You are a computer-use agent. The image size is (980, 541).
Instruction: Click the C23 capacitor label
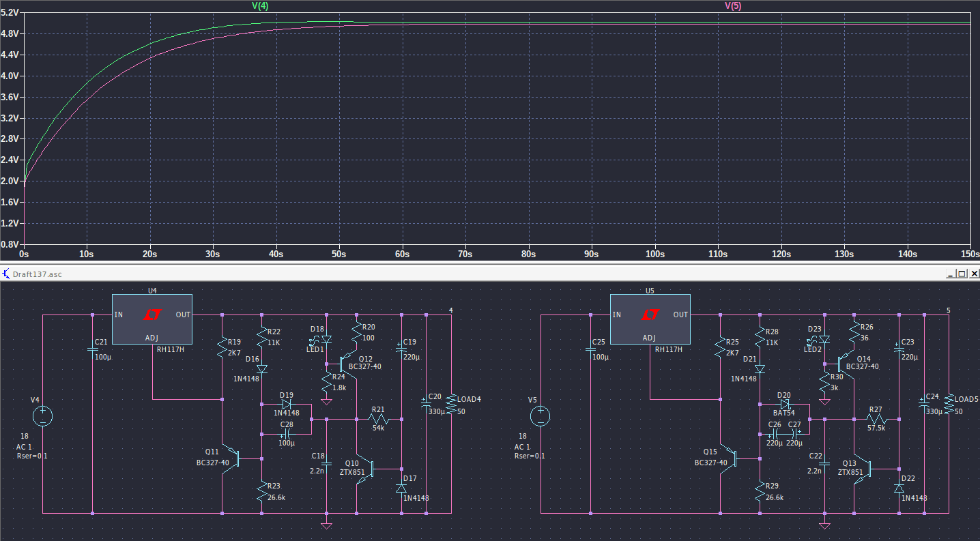908,341
